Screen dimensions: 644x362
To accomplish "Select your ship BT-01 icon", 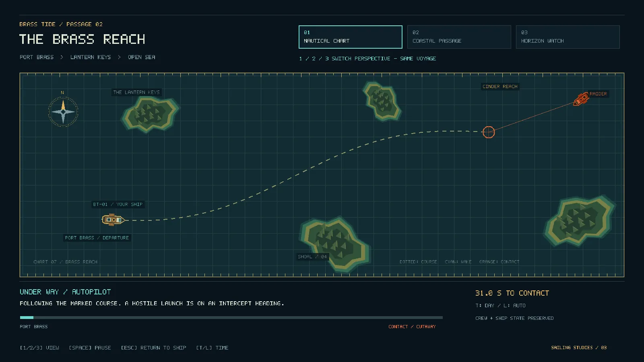I will click(x=114, y=220).
